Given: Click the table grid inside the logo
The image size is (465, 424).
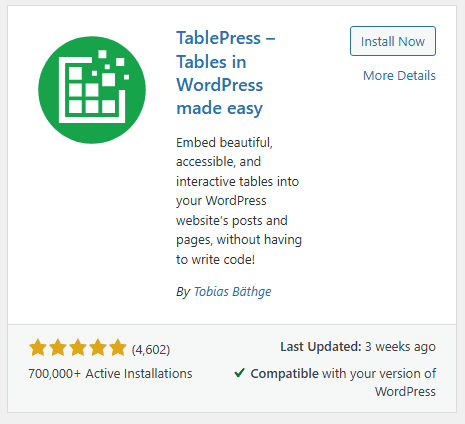Looking at the screenshot, I should tap(92, 90).
